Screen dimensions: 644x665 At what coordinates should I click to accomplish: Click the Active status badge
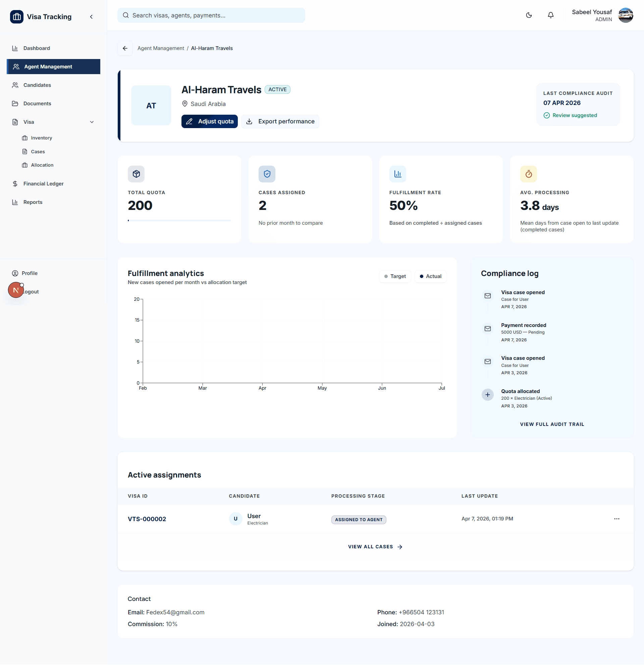coord(277,90)
